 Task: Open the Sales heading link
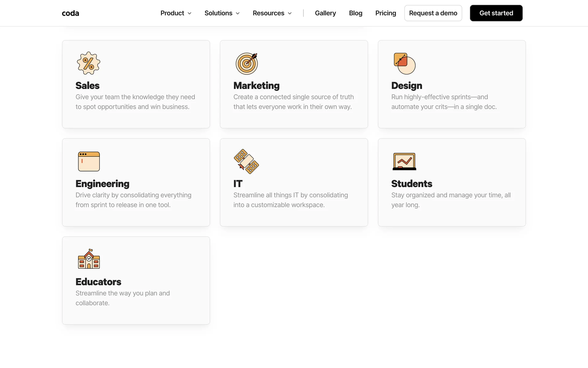pyautogui.click(x=88, y=86)
